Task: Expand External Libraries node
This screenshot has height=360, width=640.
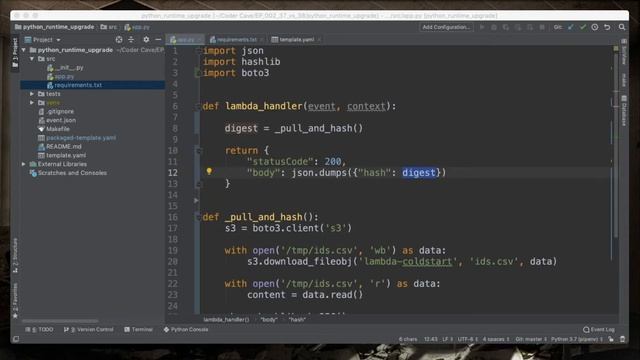Action: [x=24, y=164]
